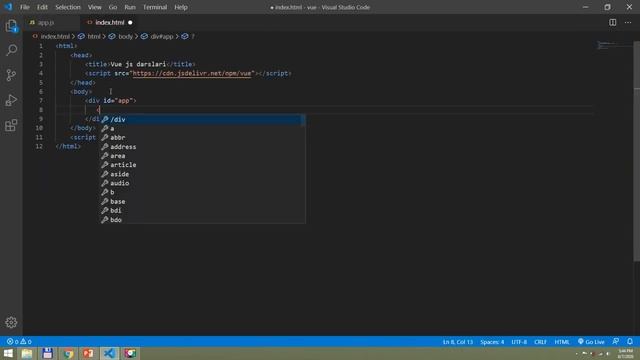
Task: Select the aside autocomplete suggestion
Action: [x=203, y=174]
